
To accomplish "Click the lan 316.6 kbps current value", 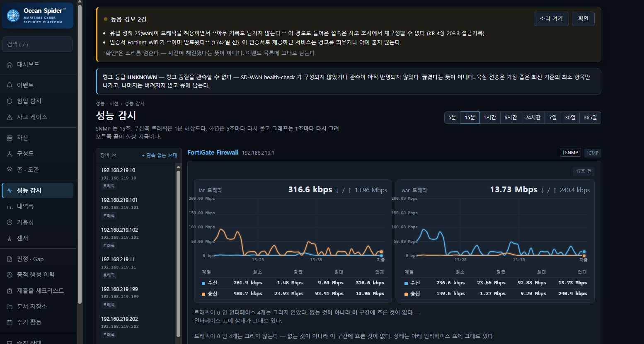I will point(310,190).
